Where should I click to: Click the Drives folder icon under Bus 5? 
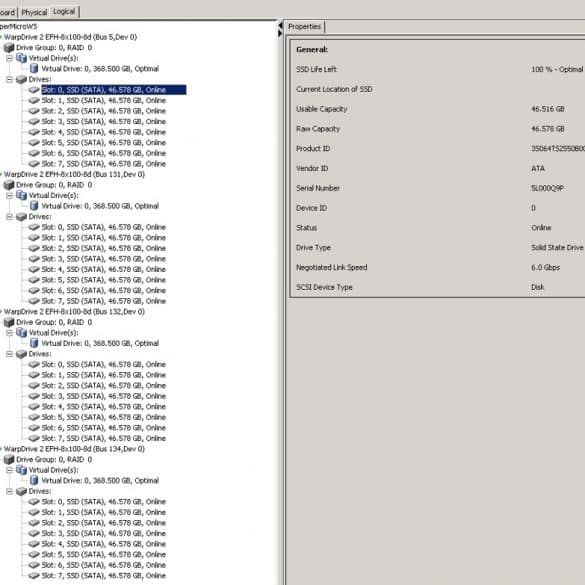[22, 79]
